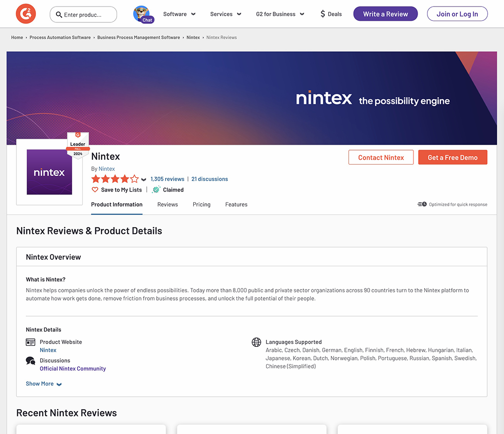
Task: Expand the star rating breakdown chevron
Action: [x=144, y=179]
